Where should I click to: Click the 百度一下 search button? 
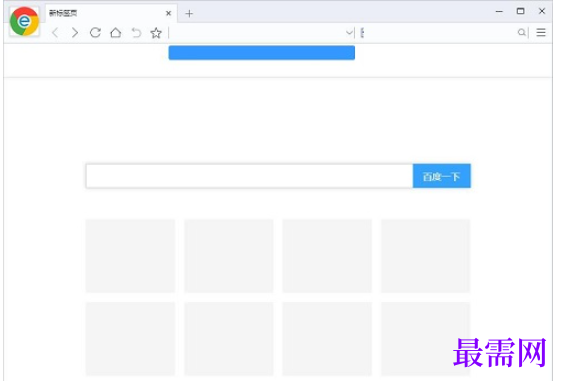(441, 176)
